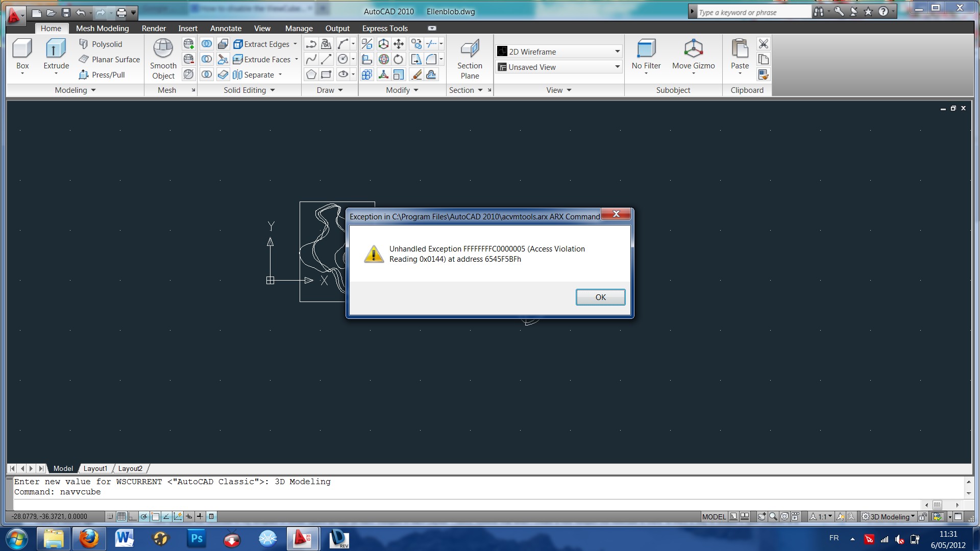This screenshot has height=551, width=980.
Task: Select the Polyline draw tool
Action: pos(311,44)
